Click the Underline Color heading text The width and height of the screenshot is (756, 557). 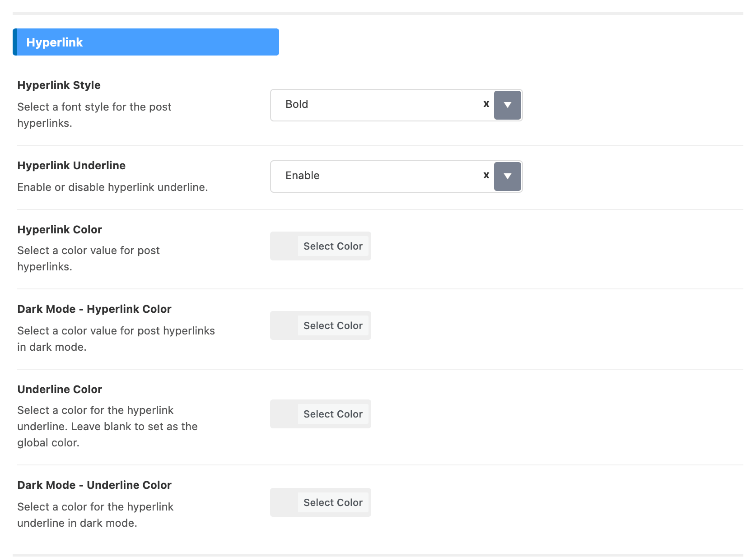coord(60,390)
